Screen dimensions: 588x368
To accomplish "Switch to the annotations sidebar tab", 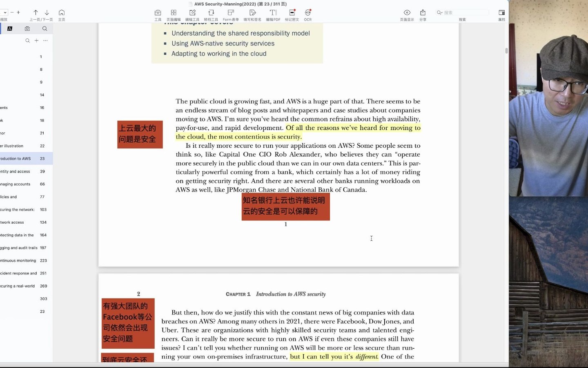I will click(x=10, y=29).
